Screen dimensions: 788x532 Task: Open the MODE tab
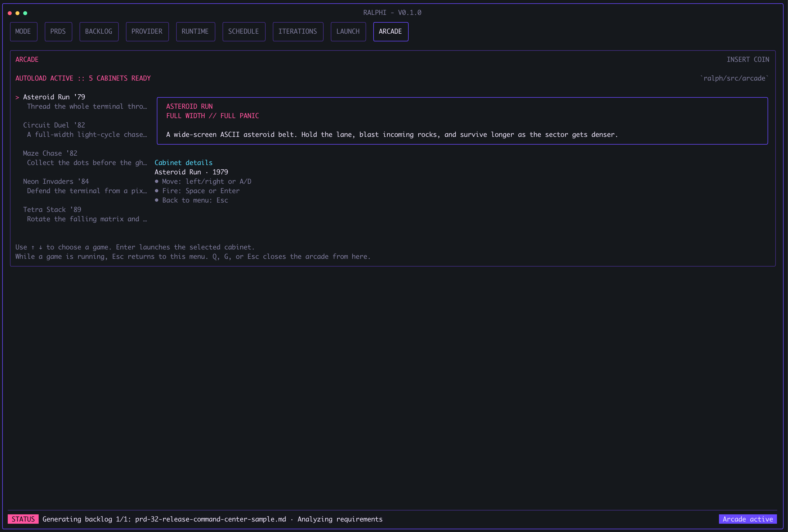pos(23,31)
